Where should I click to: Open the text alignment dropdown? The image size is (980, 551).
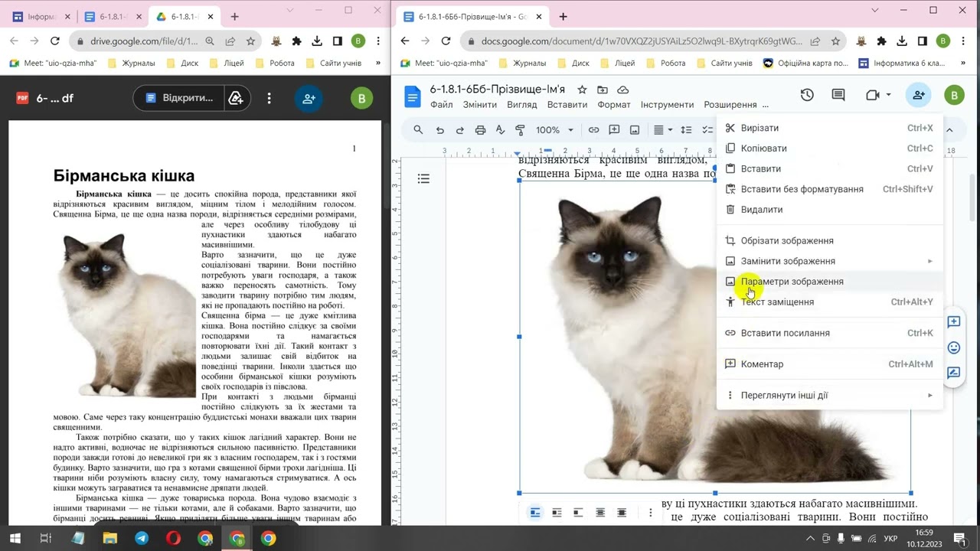(x=662, y=130)
